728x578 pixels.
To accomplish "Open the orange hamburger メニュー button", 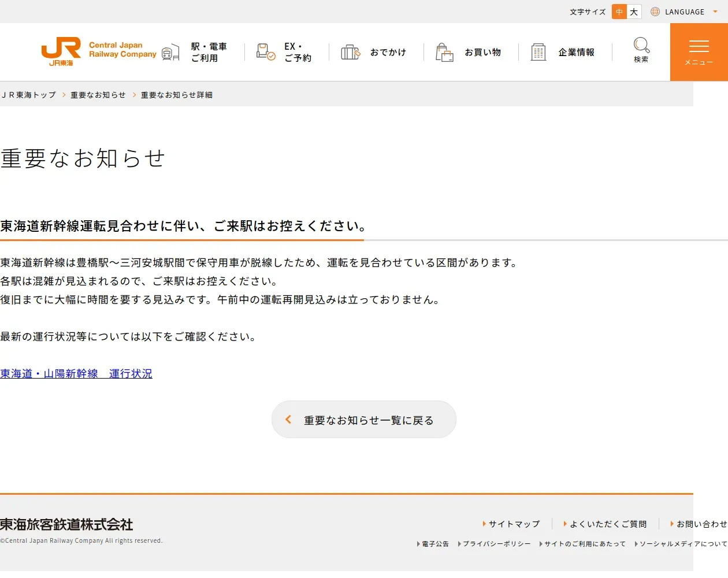I will click(699, 52).
